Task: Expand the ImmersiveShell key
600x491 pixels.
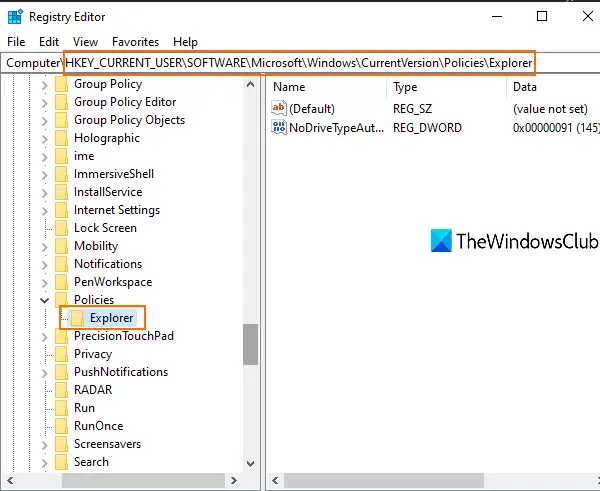Action: point(44,175)
